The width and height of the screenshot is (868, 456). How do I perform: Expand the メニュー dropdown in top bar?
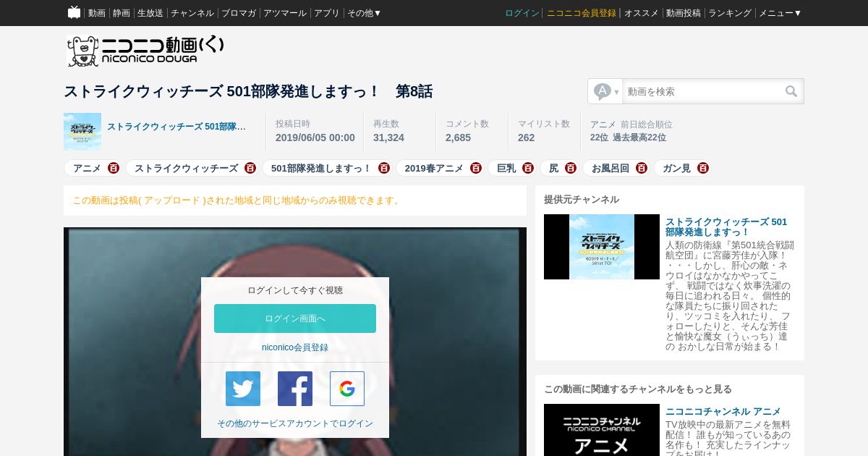(x=780, y=13)
